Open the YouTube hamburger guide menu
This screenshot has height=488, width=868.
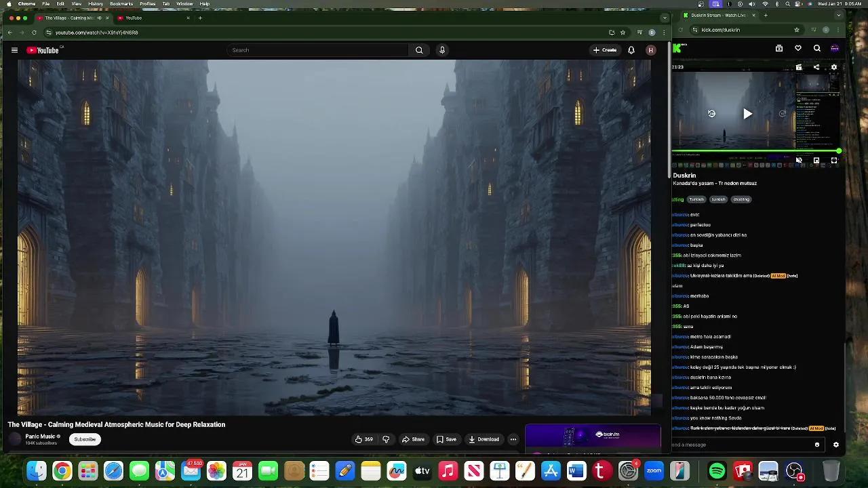[14, 50]
